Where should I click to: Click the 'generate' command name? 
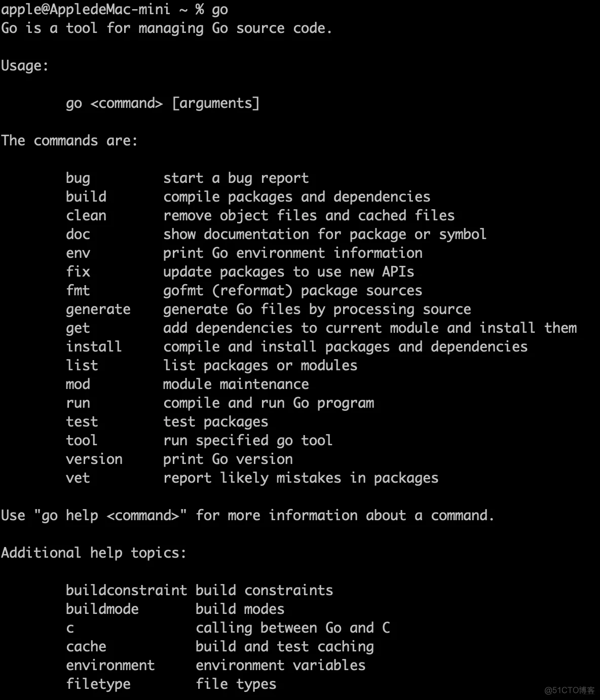98,309
